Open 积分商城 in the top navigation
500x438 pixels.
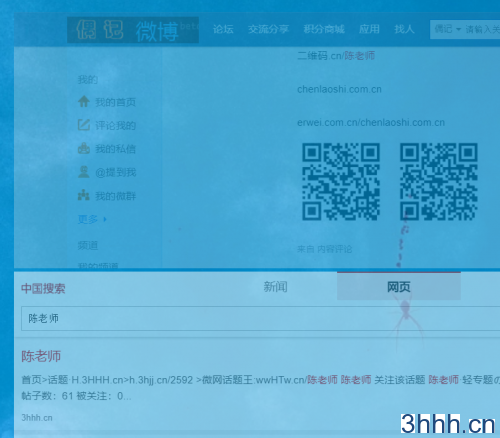324,29
